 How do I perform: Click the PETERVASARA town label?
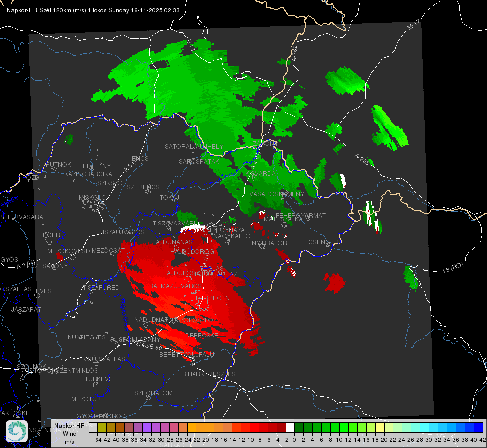tap(22, 217)
